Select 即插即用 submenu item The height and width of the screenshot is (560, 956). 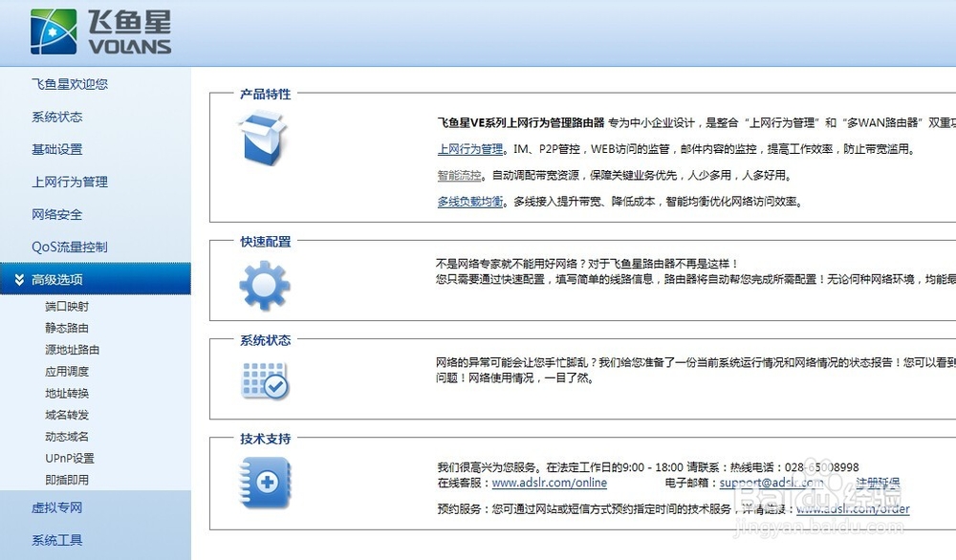pyautogui.click(x=67, y=480)
